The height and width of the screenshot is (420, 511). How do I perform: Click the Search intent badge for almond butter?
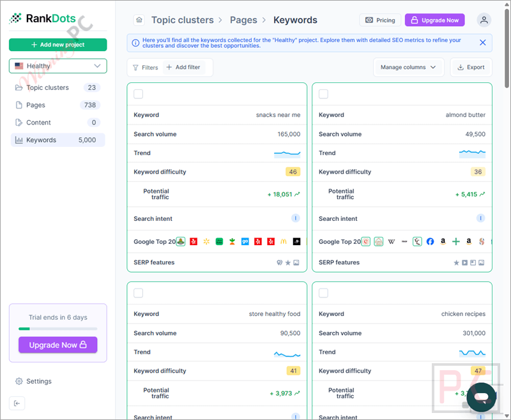(480, 218)
